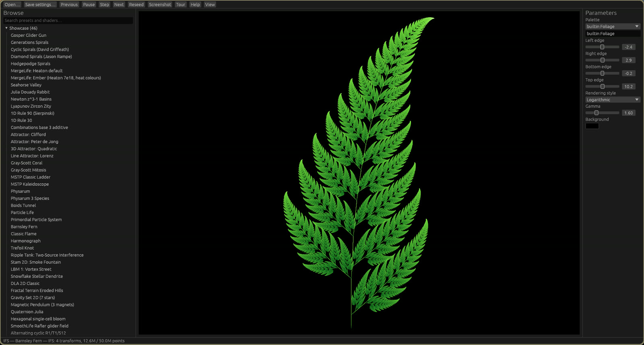Image resolution: width=644 pixels, height=345 pixels.
Task: Click the Top edge value 10.2
Action: pos(629,86)
